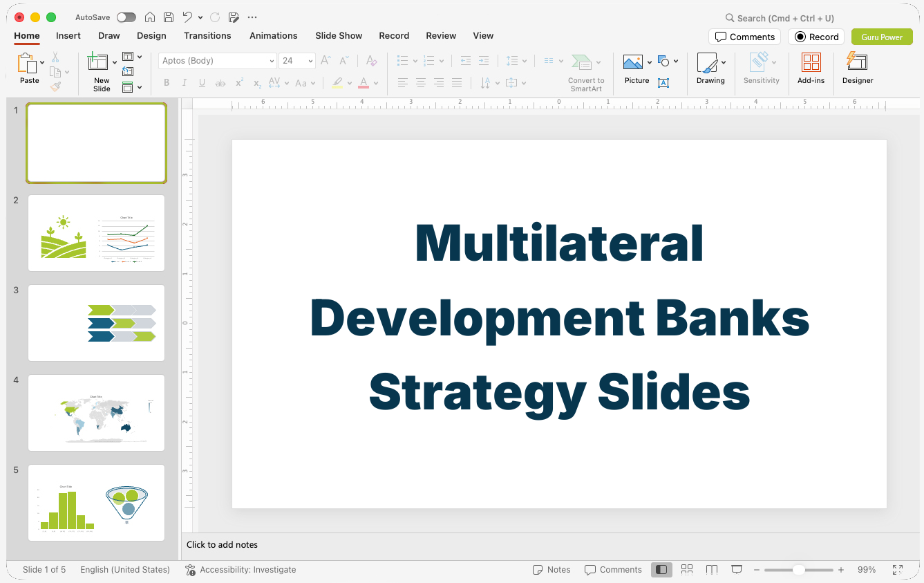This screenshot has height=583, width=924.
Task: Add a New Slide
Action: point(98,62)
